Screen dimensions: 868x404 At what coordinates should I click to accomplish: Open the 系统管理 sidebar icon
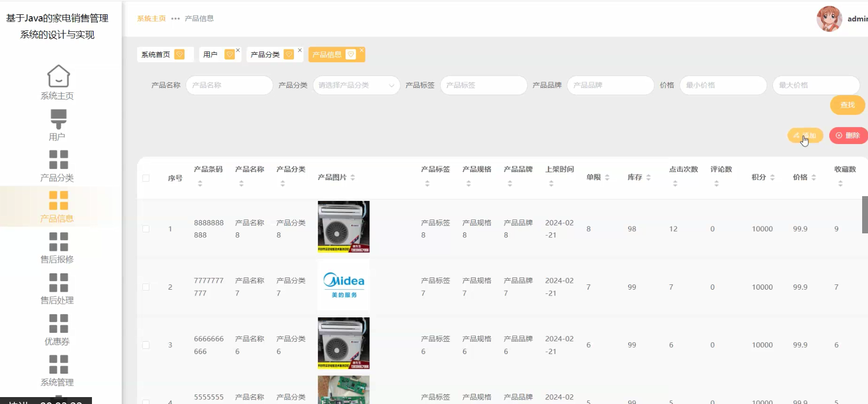(x=58, y=364)
